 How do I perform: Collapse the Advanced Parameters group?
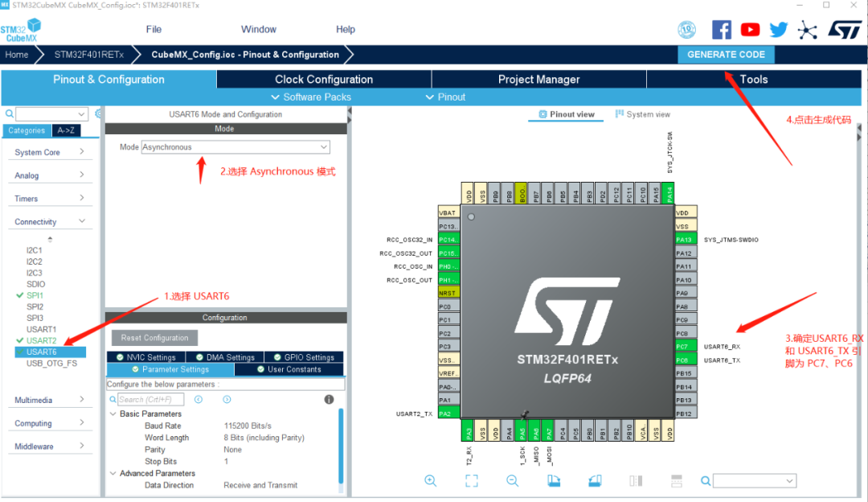click(x=113, y=473)
